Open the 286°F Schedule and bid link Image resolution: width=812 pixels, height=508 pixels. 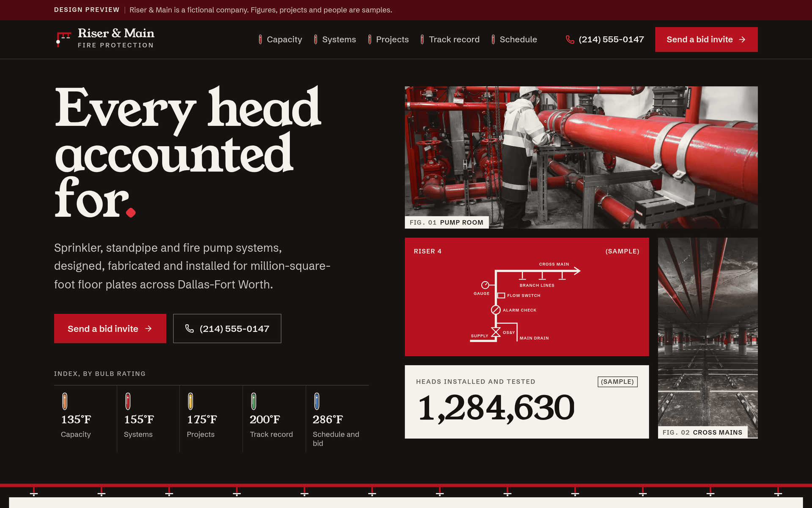[x=337, y=418]
